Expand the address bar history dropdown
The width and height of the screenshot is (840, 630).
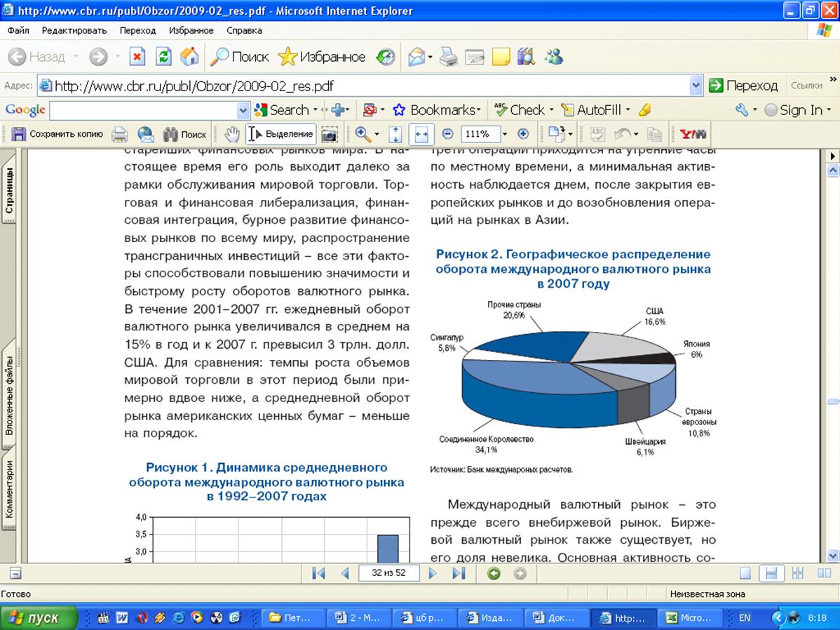pos(696,86)
